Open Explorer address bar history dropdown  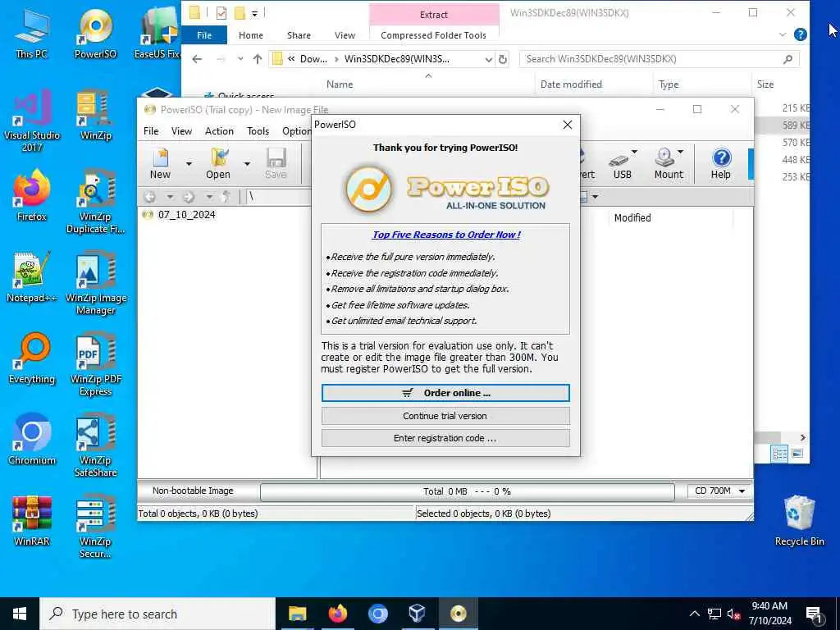[489, 59]
